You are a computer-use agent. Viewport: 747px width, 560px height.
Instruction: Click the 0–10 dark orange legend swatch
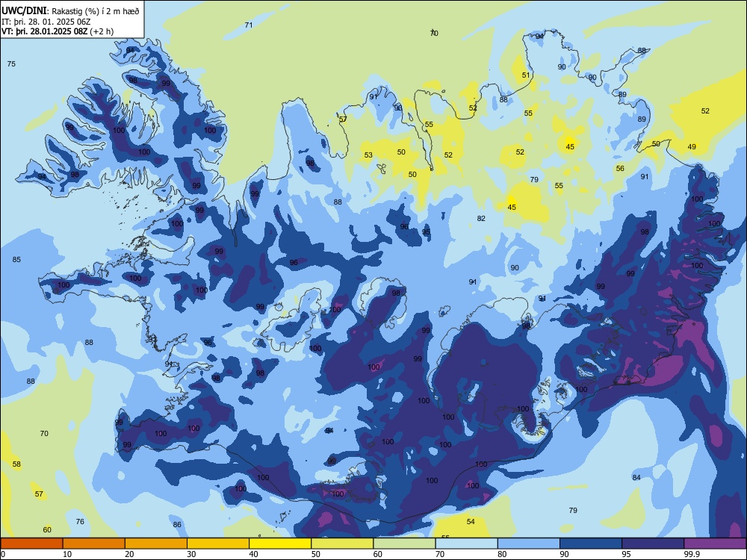(32, 544)
